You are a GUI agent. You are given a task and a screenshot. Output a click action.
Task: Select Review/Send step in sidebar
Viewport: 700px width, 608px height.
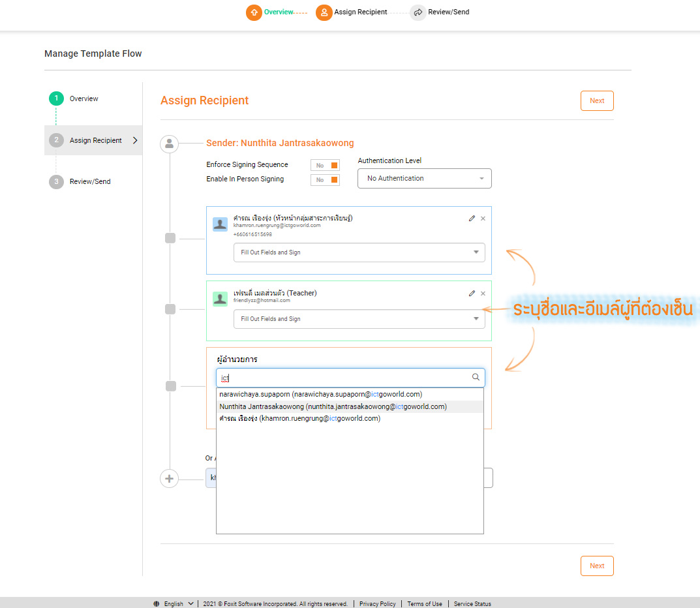pos(90,182)
